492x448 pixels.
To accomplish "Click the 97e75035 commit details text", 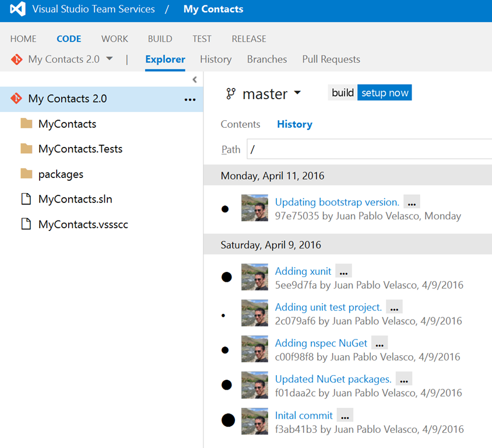I will (x=368, y=216).
